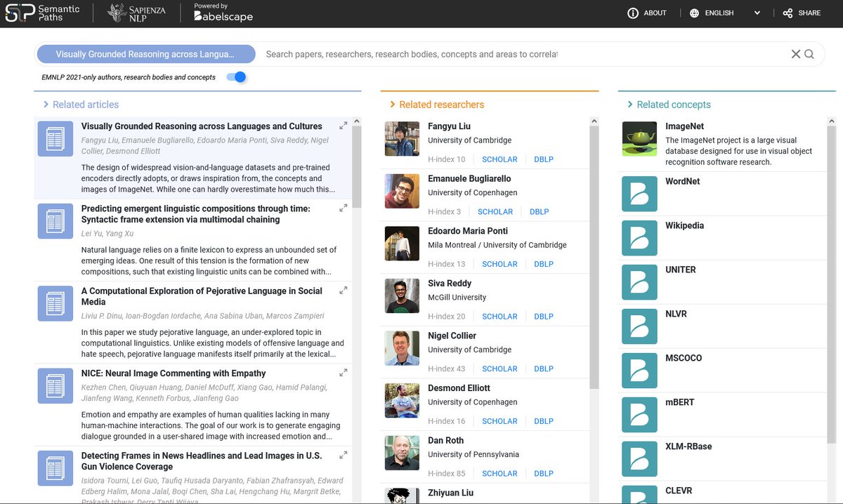Click the ImageNet teapot thumbnail
The width and height of the screenshot is (843, 504).
pos(639,139)
